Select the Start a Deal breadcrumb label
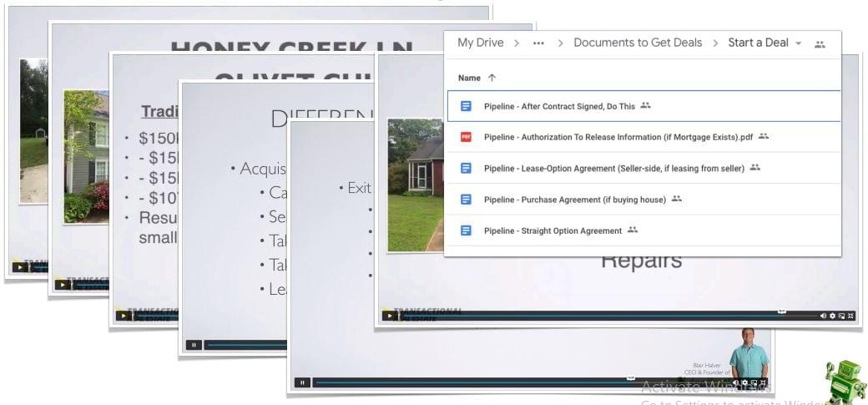 (758, 43)
